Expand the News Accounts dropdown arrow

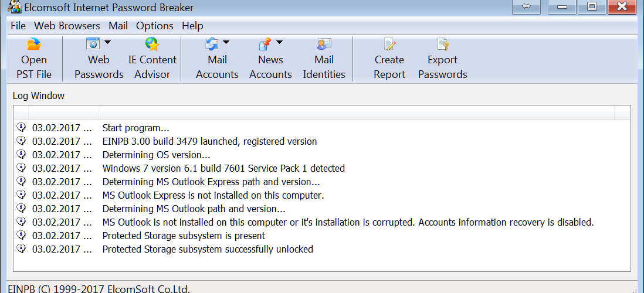click(x=279, y=42)
